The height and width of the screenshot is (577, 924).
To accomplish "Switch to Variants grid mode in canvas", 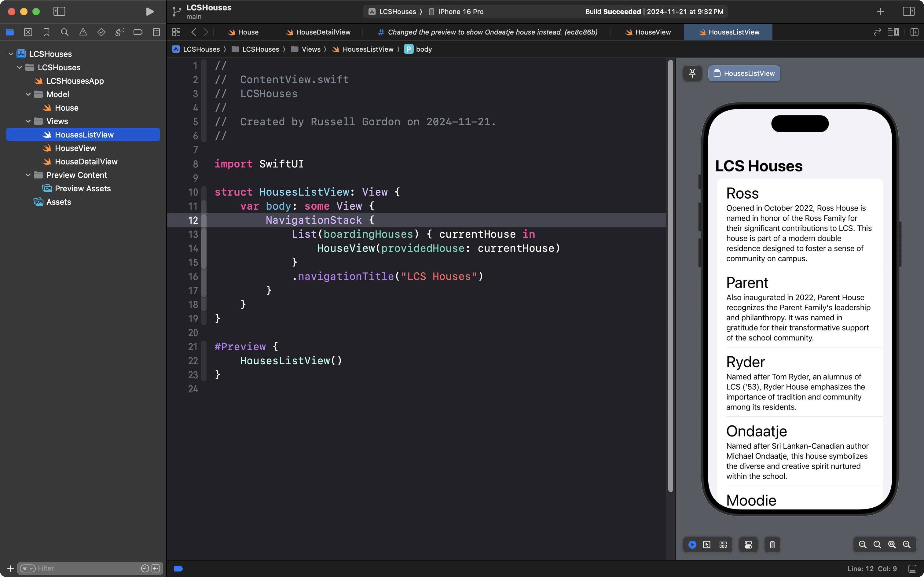I will 723,545.
